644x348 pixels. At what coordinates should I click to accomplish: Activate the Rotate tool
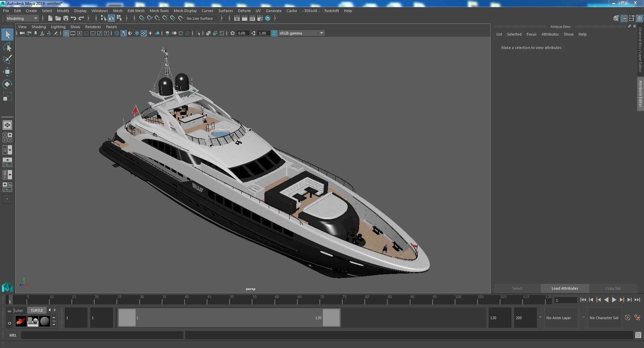tap(7, 84)
